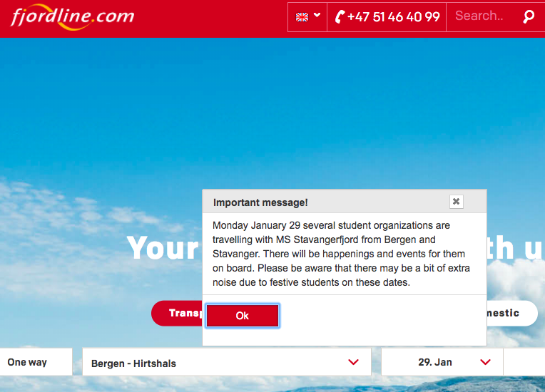The height and width of the screenshot is (392, 545).
Task: Switch to the Domestic tab pill
Action: [x=512, y=313]
